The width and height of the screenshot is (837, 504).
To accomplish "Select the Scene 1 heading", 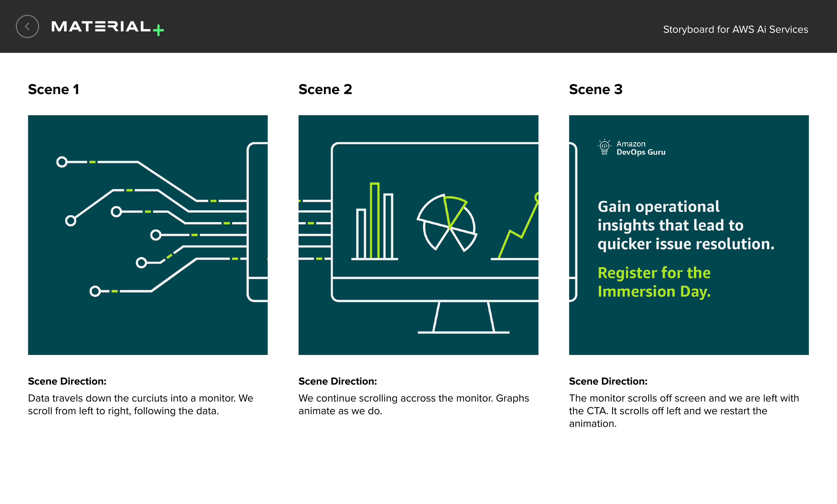I will coord(53,89).
